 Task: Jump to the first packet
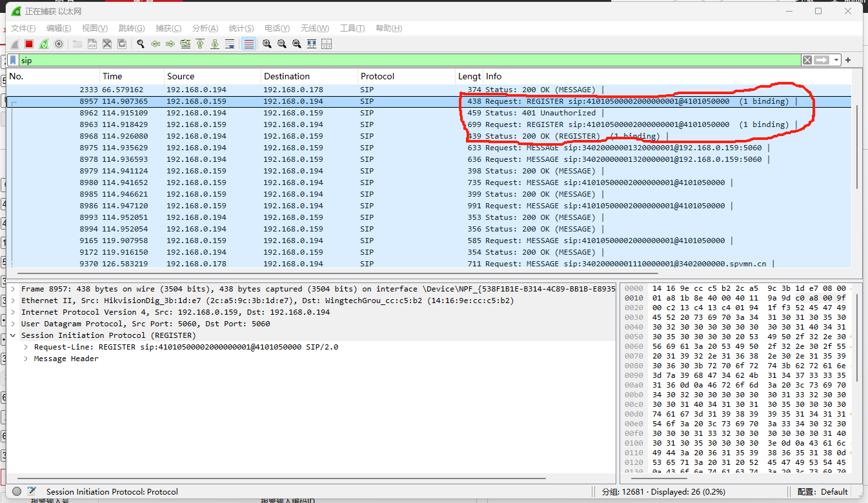200,44
